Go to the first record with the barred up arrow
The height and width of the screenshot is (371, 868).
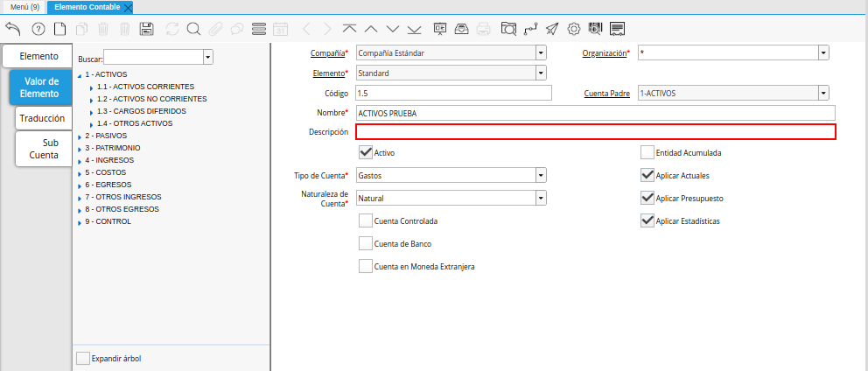349,29
